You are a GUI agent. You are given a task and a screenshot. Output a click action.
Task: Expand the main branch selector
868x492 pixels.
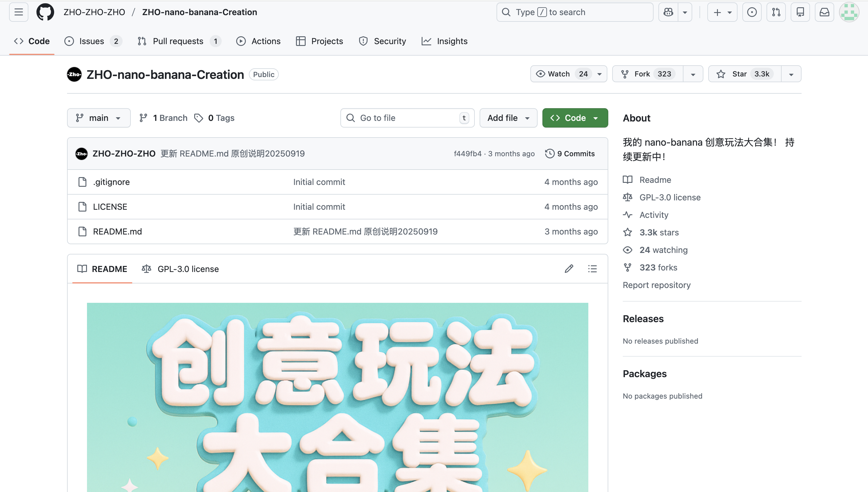point(98,118)
